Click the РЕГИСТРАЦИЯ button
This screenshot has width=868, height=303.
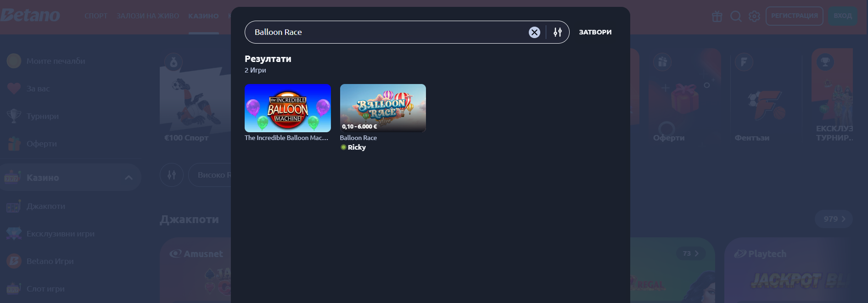coord(795,16)
